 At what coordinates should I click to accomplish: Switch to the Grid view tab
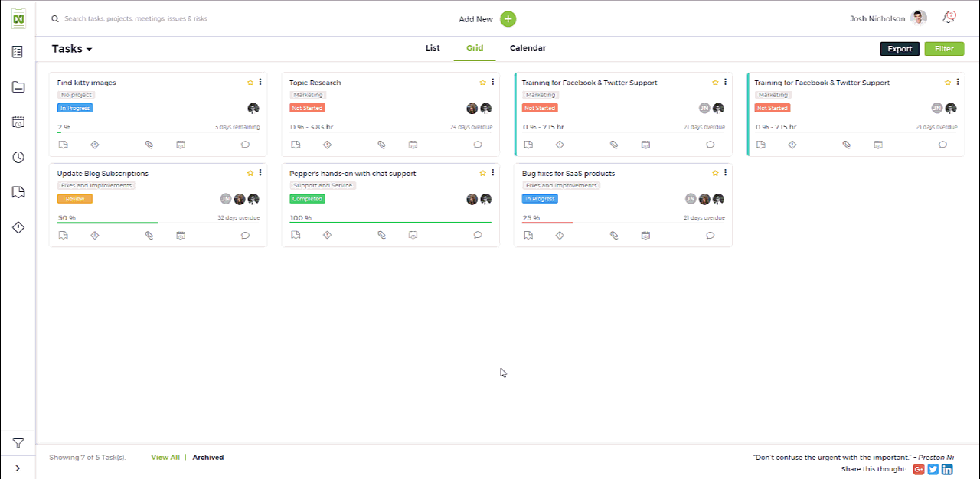click(475, 48)
